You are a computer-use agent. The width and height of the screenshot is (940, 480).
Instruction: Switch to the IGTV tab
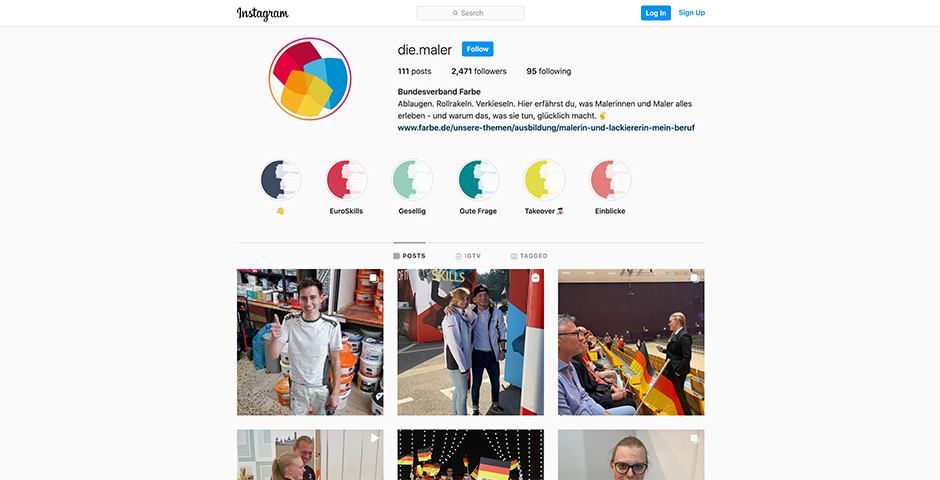(x=468, y=256)
